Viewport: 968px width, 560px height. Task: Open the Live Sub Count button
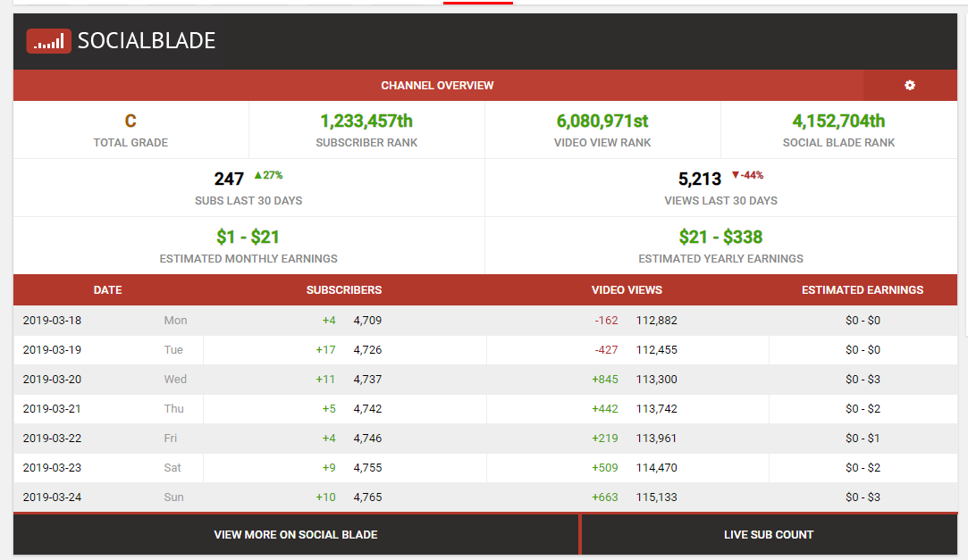click(769, 535)
